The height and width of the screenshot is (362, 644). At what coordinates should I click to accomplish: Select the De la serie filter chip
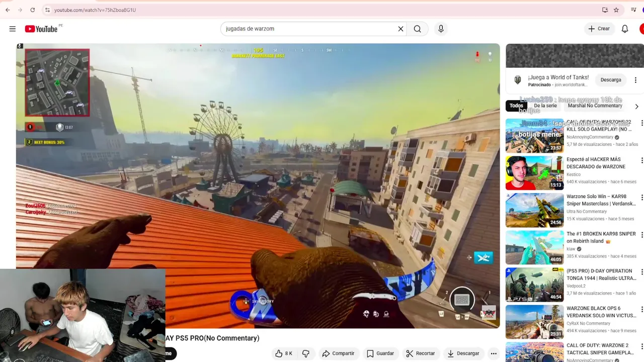[545, 106]
